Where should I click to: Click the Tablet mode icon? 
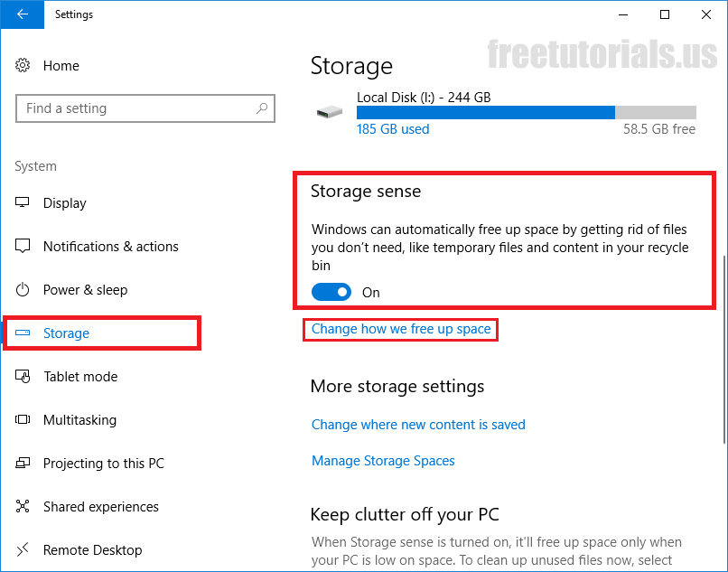tap(23, 377)
